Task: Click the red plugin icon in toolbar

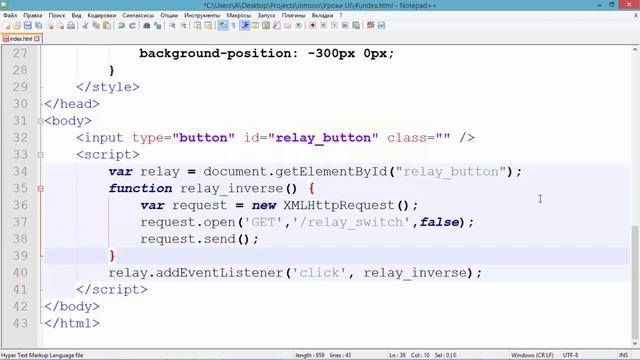Action: click(x=371, y=25)
